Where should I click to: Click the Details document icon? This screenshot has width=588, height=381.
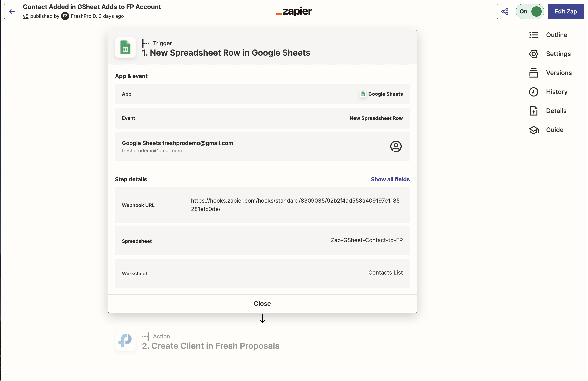pyautogui.click(x=533, y=111)
